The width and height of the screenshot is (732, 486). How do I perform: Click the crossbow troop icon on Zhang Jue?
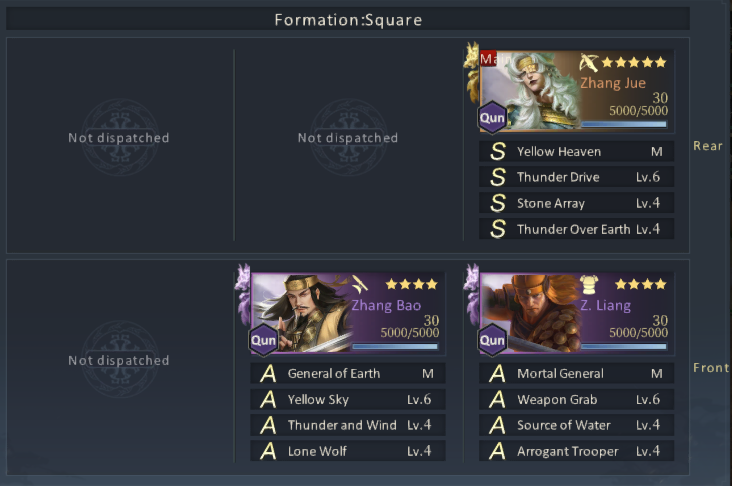pos(588,63)
